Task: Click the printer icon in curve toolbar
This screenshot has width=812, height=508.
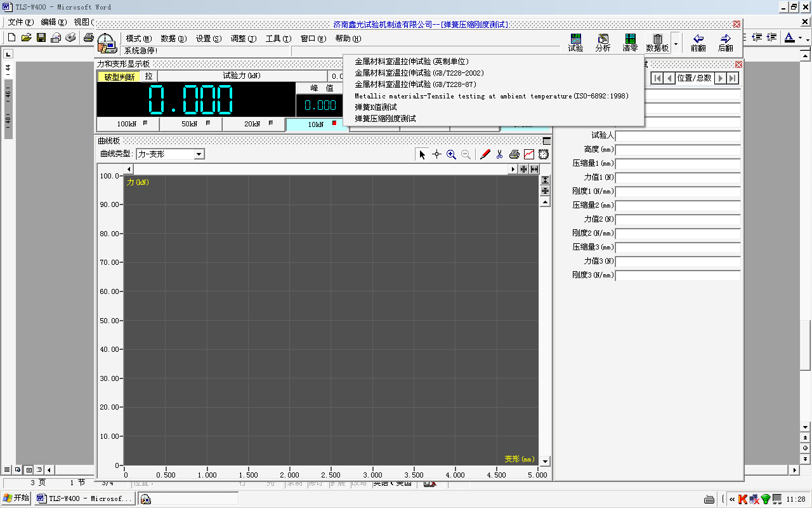Action: 514,154
